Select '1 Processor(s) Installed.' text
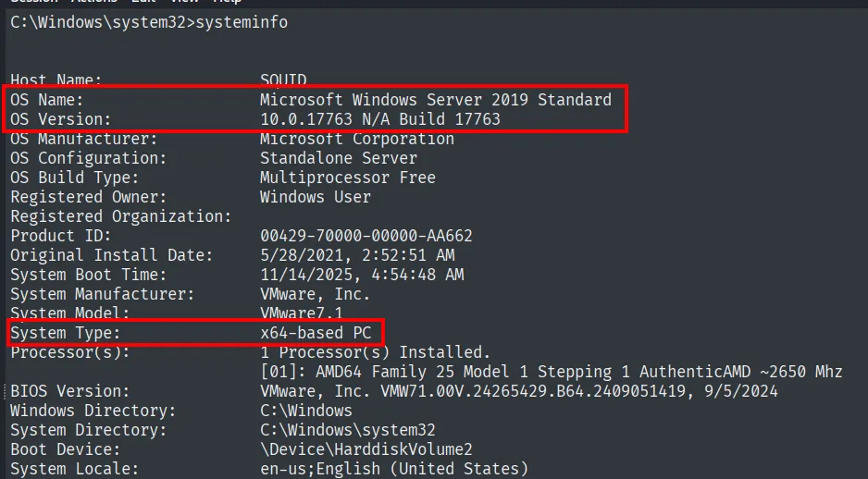Screen dimensions: 868x479 376,352
